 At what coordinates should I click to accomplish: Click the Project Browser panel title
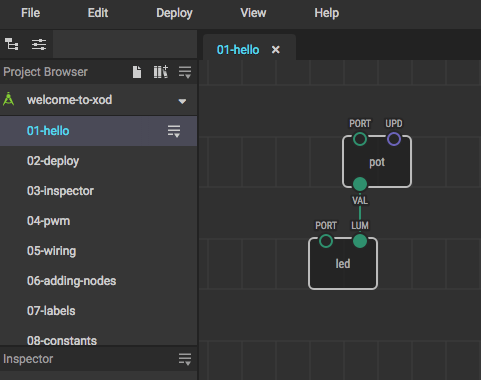(45, 72)
